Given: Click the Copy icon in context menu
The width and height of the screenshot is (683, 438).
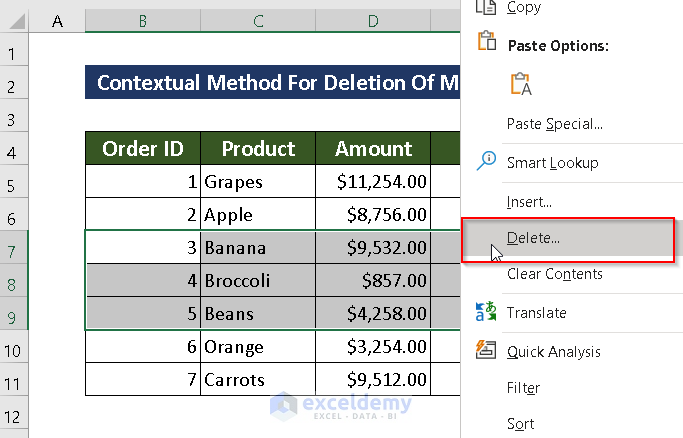Looking at the screenshot, I should [487, 7].
